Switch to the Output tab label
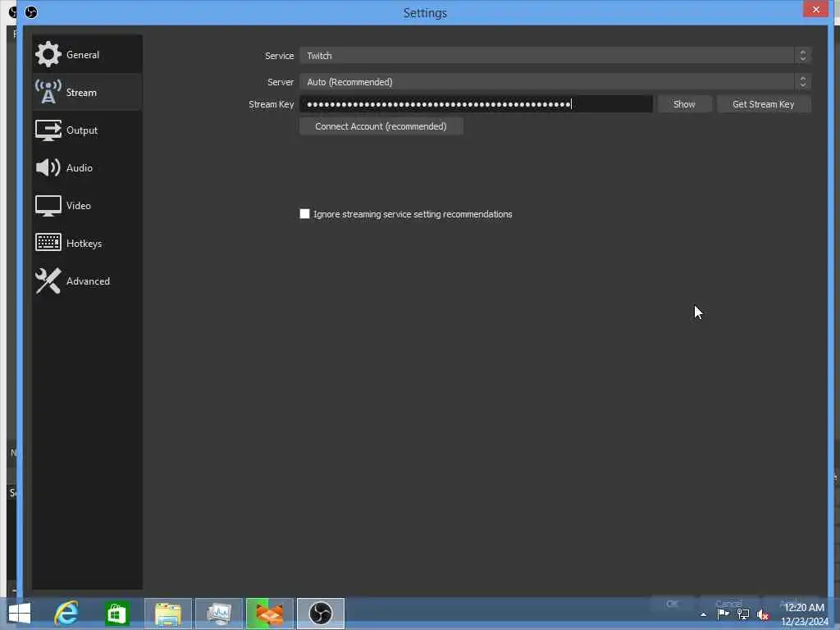 coord(82,130)
